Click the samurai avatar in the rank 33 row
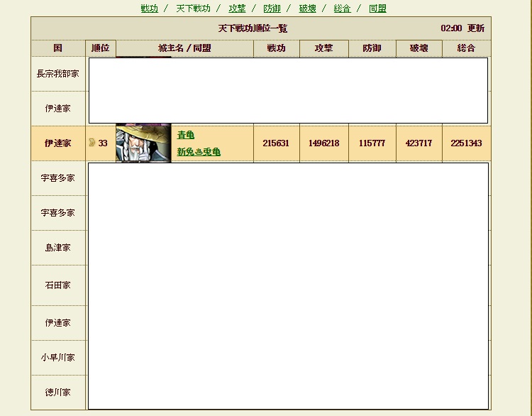The height and width of the screenshot is (416, 532). click(143, 143)
